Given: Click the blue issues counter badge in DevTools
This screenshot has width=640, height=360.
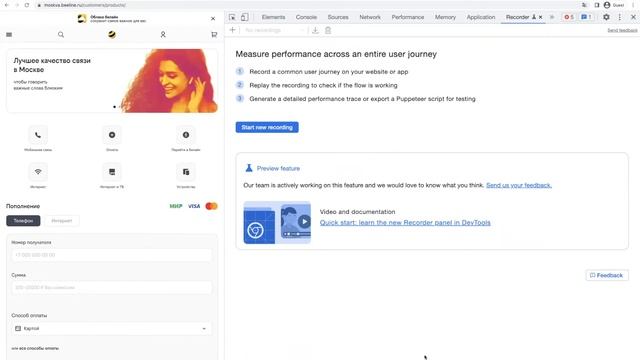Looking at the screenshot, I should click(x=586, y=17).
